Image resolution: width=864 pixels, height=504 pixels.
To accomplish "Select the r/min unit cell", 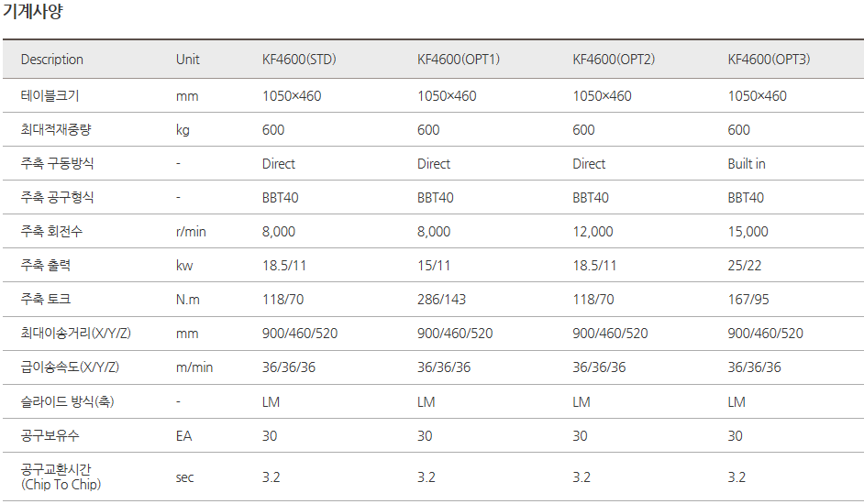I will coord(191,232).
